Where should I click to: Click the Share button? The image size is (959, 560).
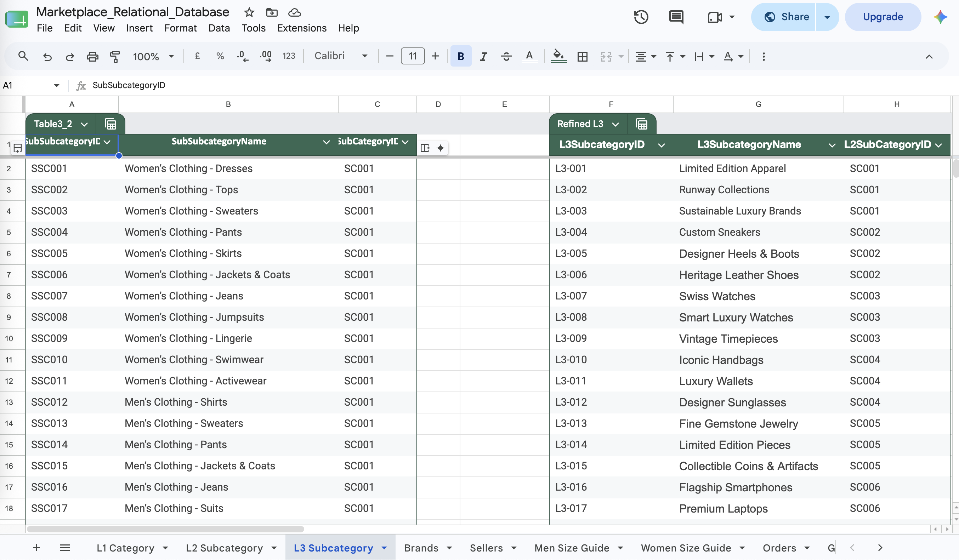(x=784, y=17)
